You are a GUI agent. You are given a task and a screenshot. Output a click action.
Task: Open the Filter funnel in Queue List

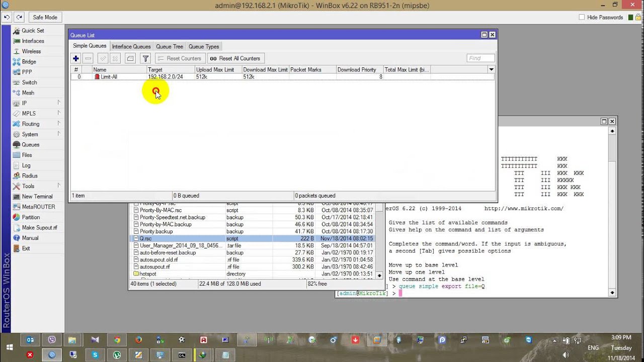(x=145, y=58)
